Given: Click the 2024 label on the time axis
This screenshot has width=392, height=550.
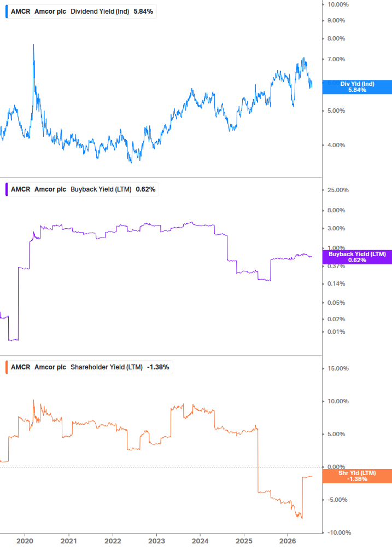Looking at the screenshot, I should point(200,541).
